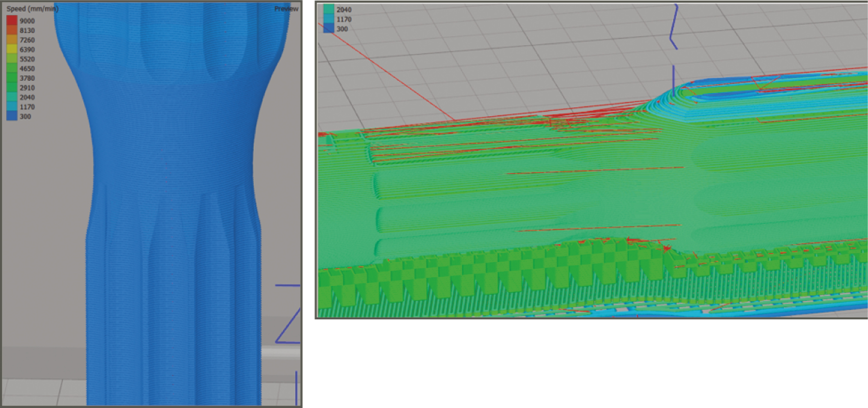Click the 2040 teal swatch in left legend
Image resolution: width=868 pixels, height=408 pixels.
click(x=12, y=97)
